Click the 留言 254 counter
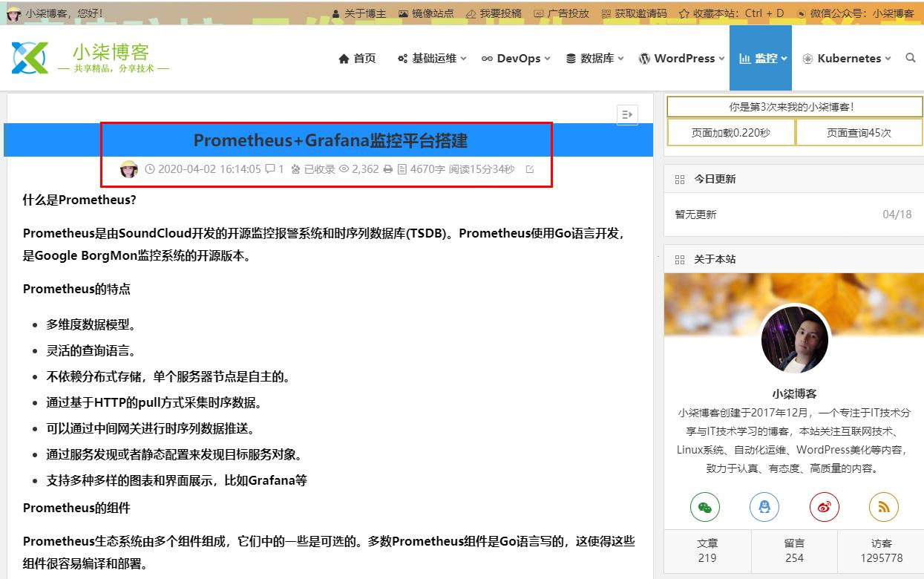 794,551
